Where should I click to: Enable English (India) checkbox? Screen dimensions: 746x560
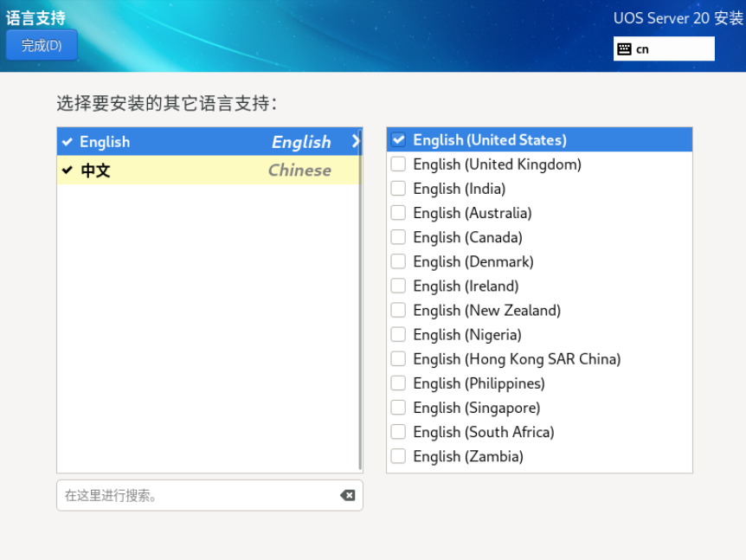click(398, 189)
